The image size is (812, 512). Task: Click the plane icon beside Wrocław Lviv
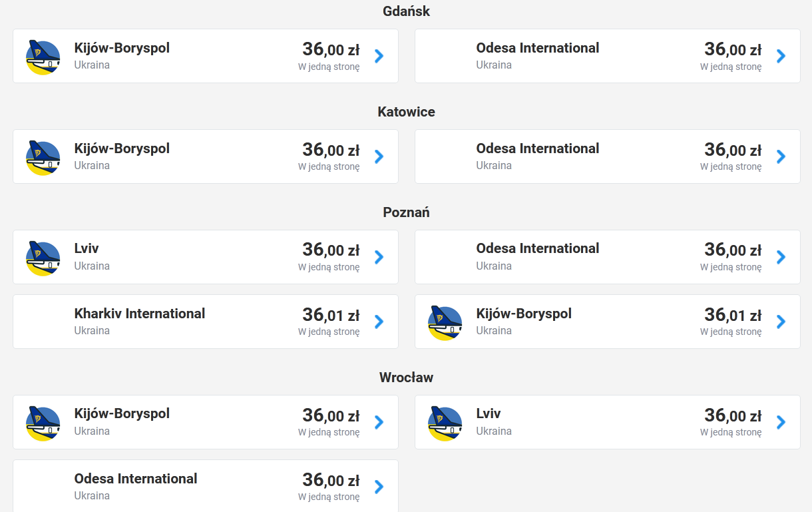point(445,423)
